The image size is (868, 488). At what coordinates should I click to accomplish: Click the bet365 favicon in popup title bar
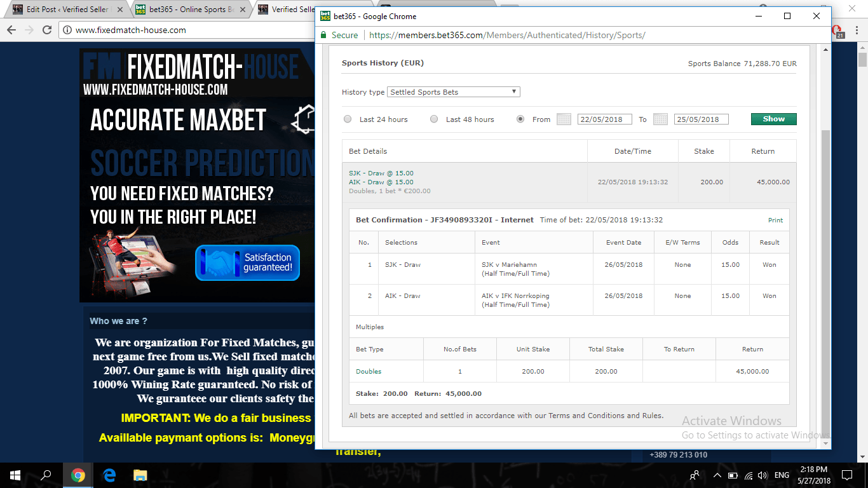point(325,16)
